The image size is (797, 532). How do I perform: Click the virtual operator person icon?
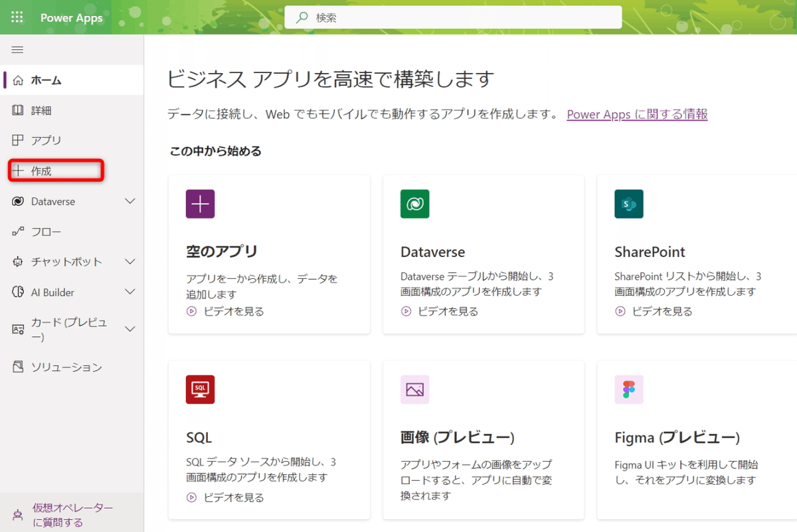[x=18, y=515]
